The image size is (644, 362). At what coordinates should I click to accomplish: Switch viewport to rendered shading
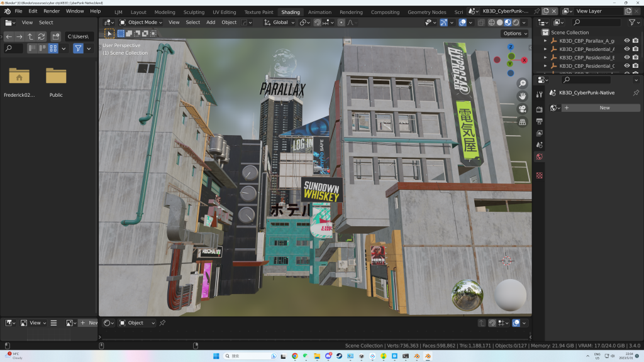[516, 23]
